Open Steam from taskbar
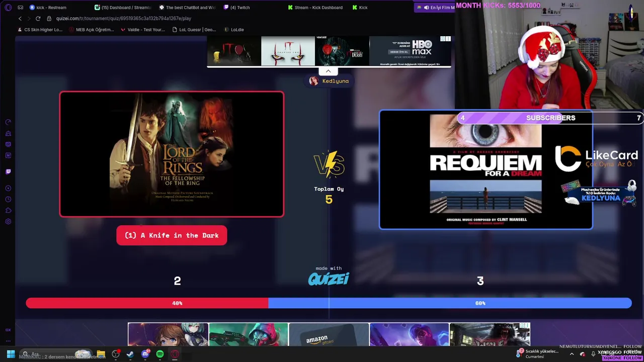The image size is (644, 362). coord(130,354)
